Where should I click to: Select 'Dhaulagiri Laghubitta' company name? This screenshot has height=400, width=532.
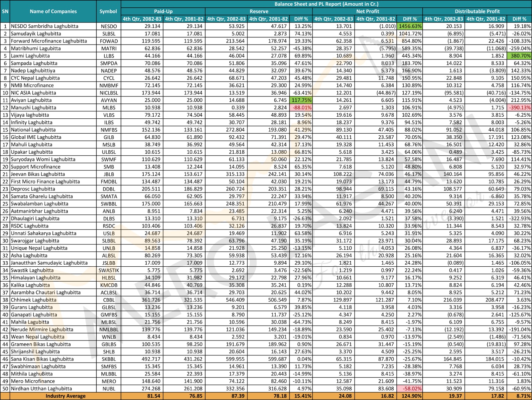[x=35, y=218]
